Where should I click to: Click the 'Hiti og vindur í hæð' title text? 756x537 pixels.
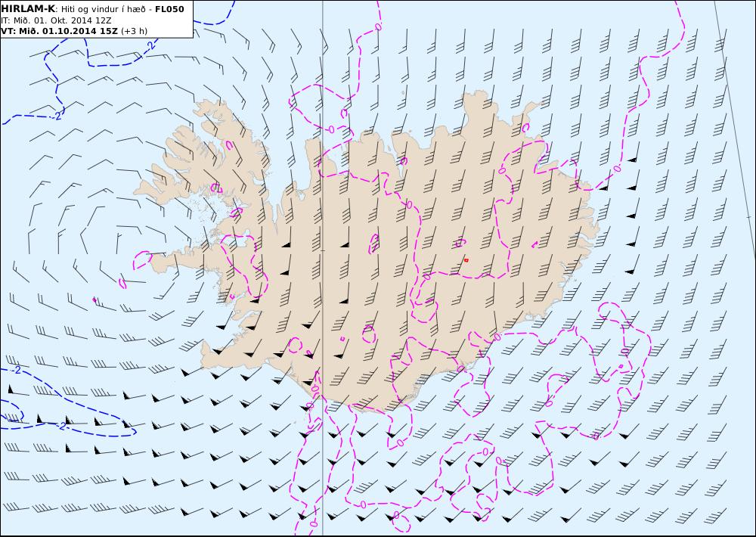click(105, 10)
